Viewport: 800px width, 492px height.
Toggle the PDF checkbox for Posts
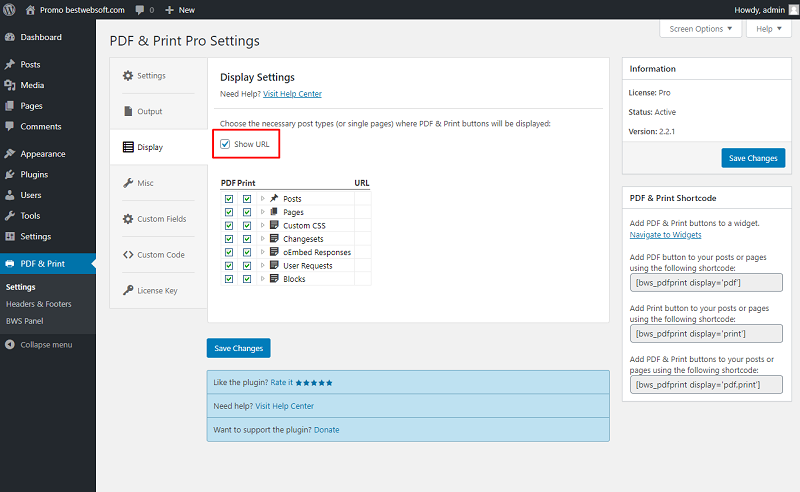click(229, 199)
